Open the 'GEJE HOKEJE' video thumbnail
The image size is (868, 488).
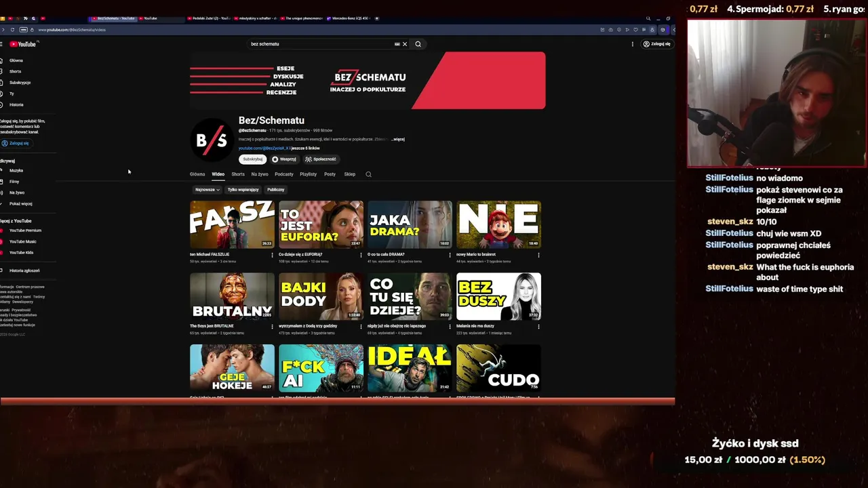coord(232,368)
